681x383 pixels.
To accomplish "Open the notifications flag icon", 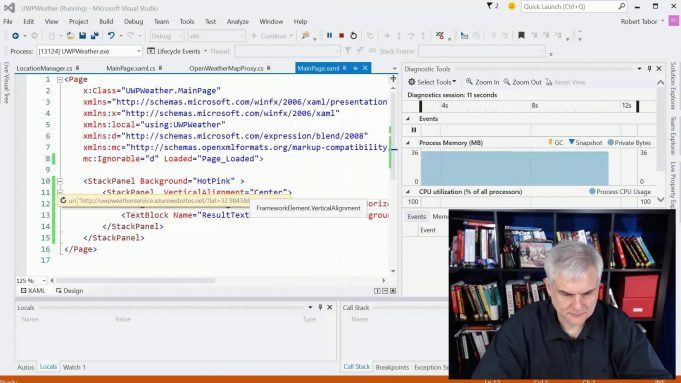I will point(489,6).
